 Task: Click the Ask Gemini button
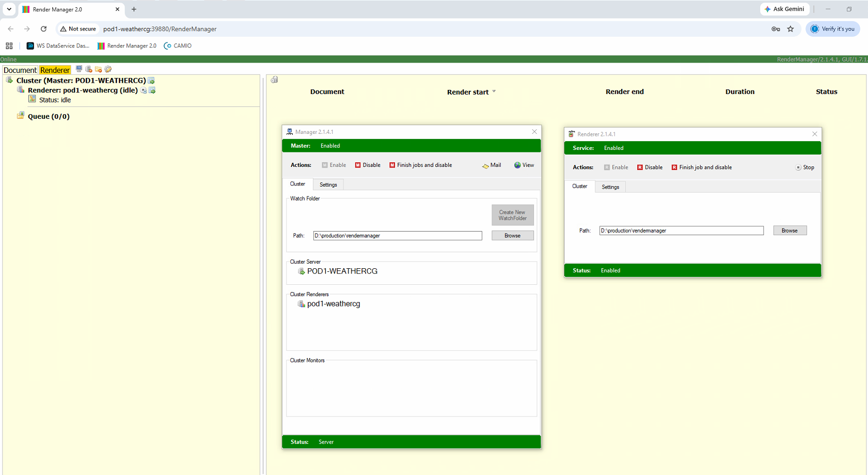pyautogui.click(x=784, y=9)
